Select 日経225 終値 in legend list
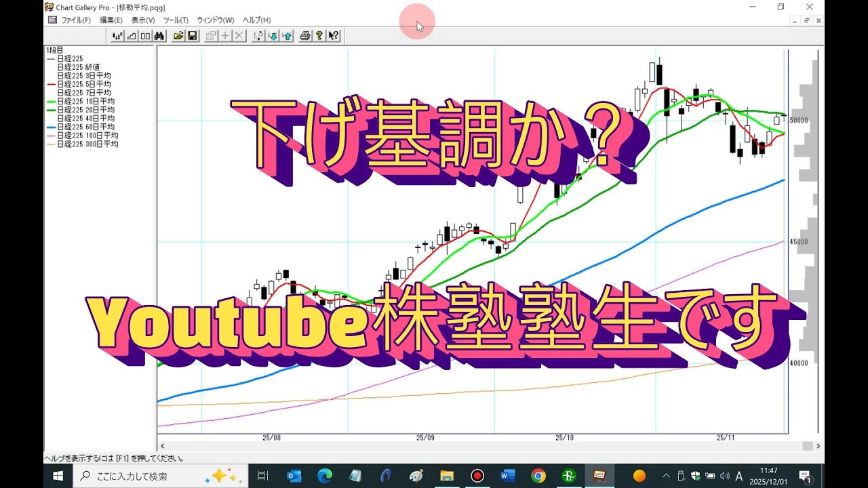Screen dimensions: 868x488 click(x=79, y=67)
